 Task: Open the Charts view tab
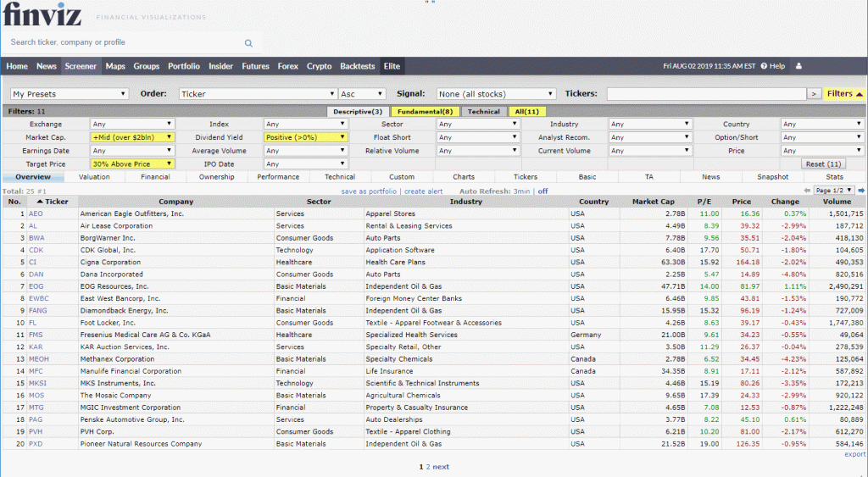[x=464, y=177]
